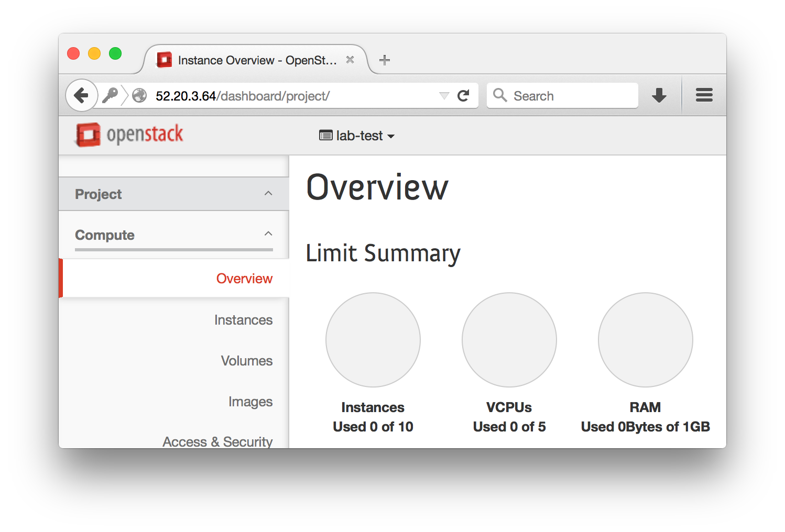
Task: Show URL history dropdown arrow
Action: [444, 96]
